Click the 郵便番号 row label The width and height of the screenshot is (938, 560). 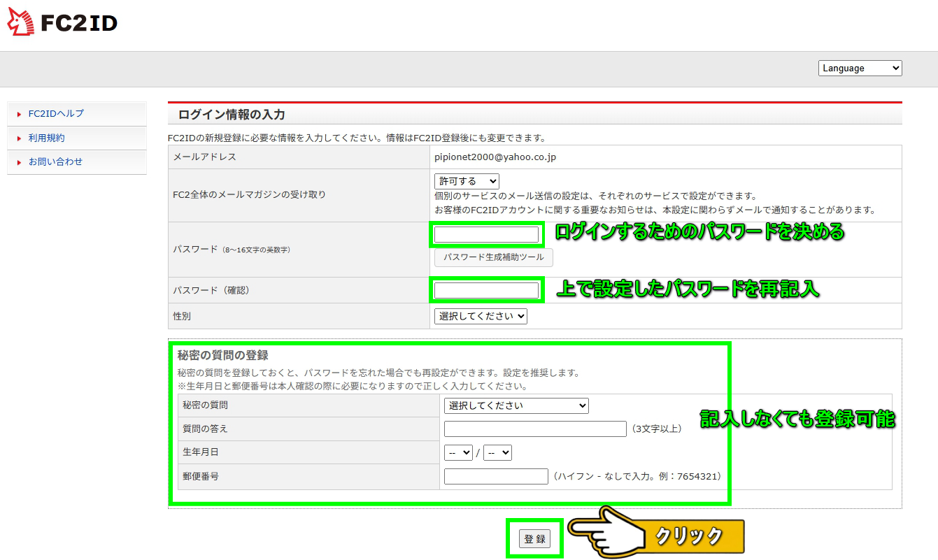(x=201, y=475)
